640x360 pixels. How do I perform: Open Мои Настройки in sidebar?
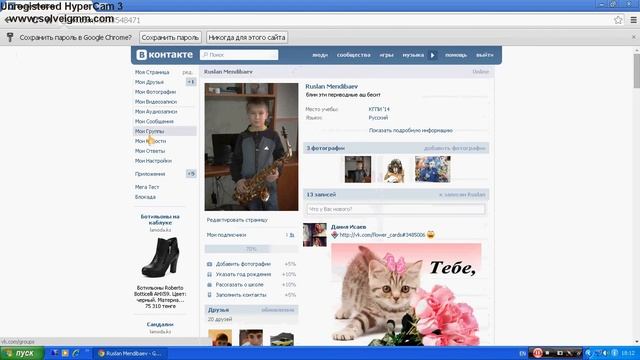click(x=153, y=161)
